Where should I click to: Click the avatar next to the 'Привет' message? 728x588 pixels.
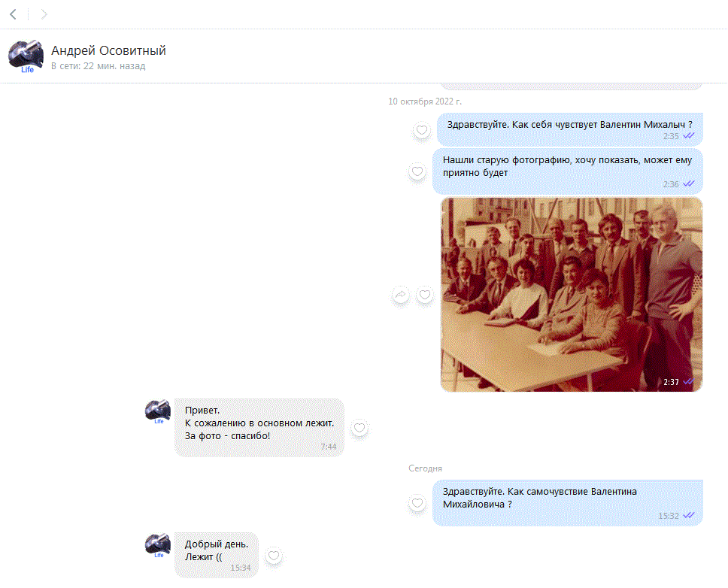click(158, 411)
